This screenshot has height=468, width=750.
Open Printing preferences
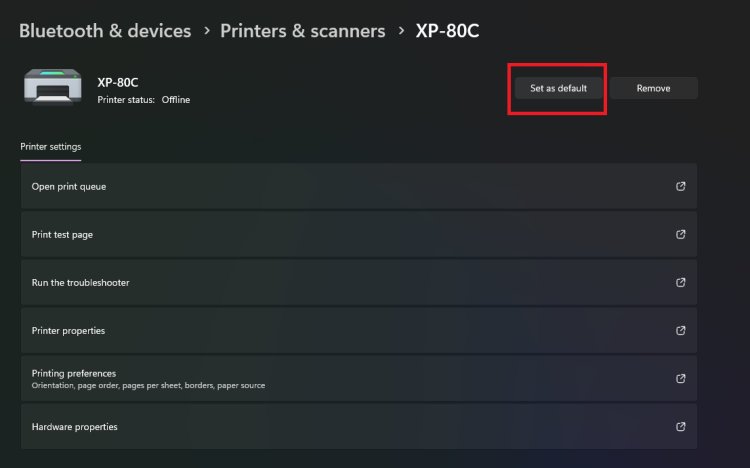(x=359, y=379)
